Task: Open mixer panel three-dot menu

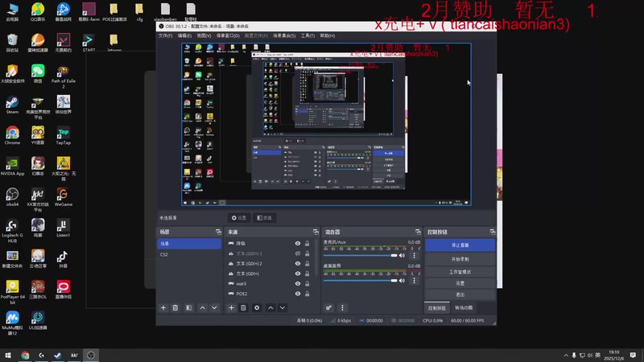Action: tap(342, 308)
